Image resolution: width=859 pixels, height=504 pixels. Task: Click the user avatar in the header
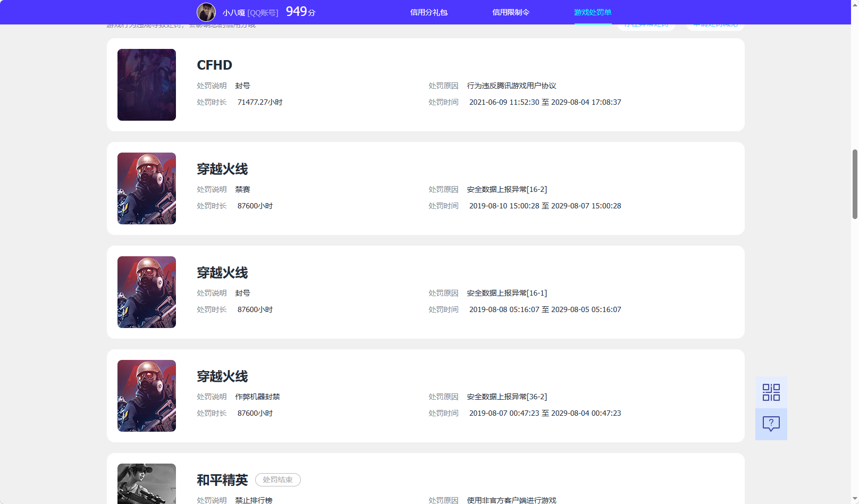tap(206, 12)
